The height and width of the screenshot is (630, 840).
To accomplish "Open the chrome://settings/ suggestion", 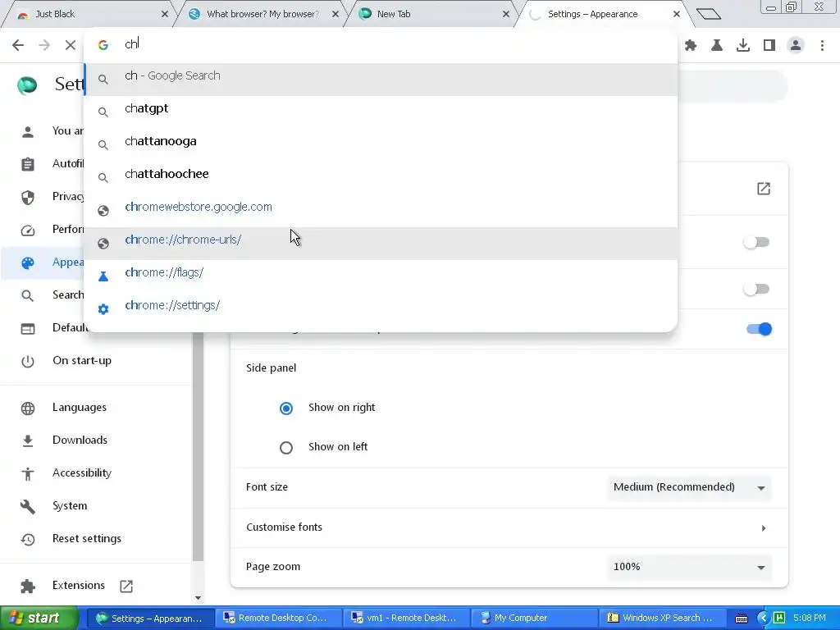I will point(381,308).
